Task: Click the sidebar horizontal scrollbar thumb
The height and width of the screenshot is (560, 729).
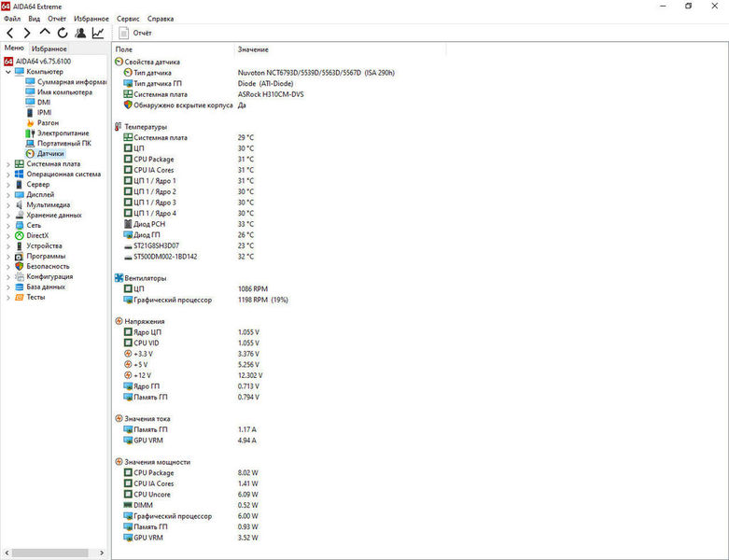Action: [x=49, y=553]
